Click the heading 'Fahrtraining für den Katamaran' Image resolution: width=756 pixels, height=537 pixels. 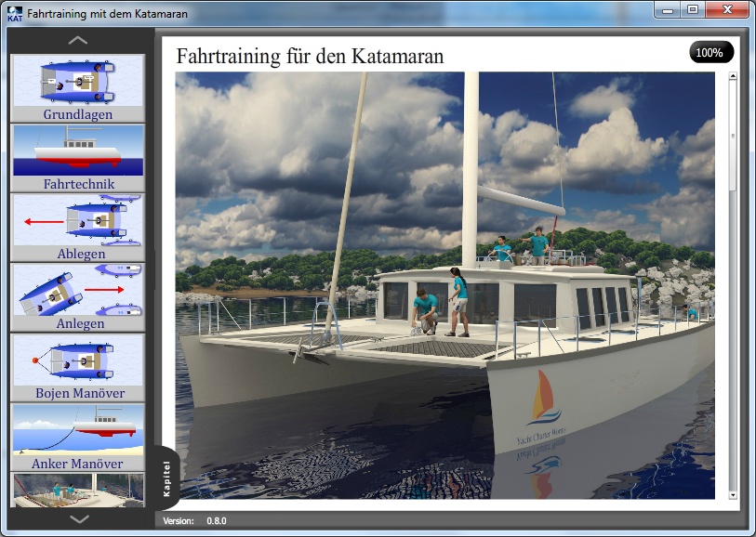tap(310, 56)
